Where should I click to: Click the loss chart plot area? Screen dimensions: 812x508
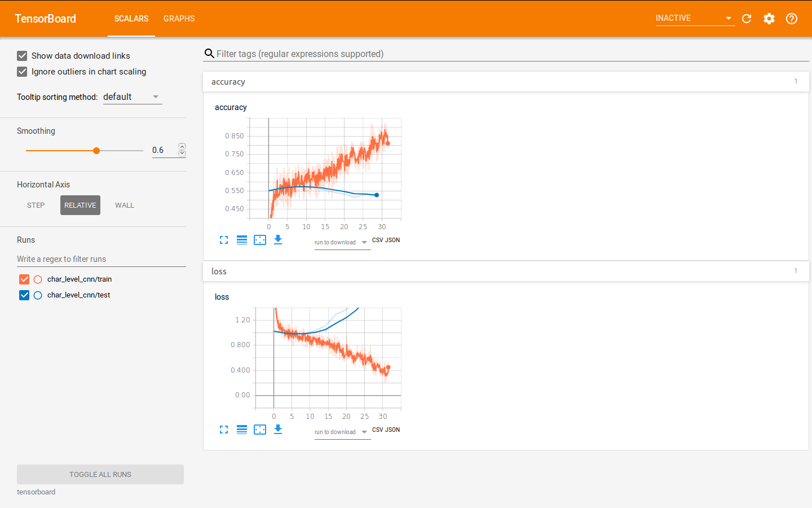pos(328,358)
